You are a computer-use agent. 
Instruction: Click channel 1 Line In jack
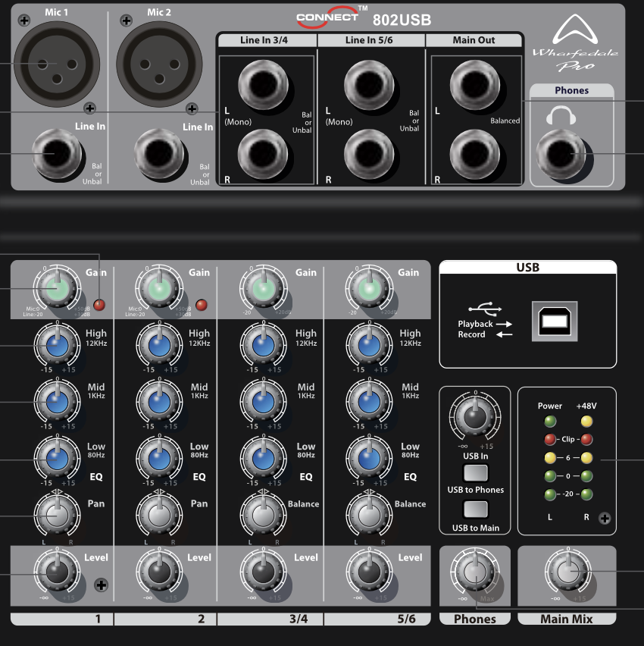(56, 154)
